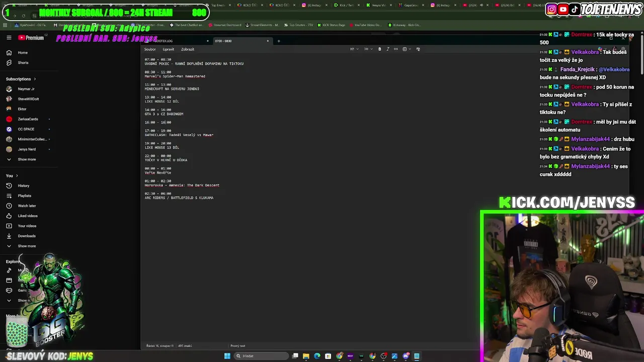Click the line BATHECLASH: Tadeáš Veselý vs Mawar
This screenshot has width=644, height=362.
(179, 135)
